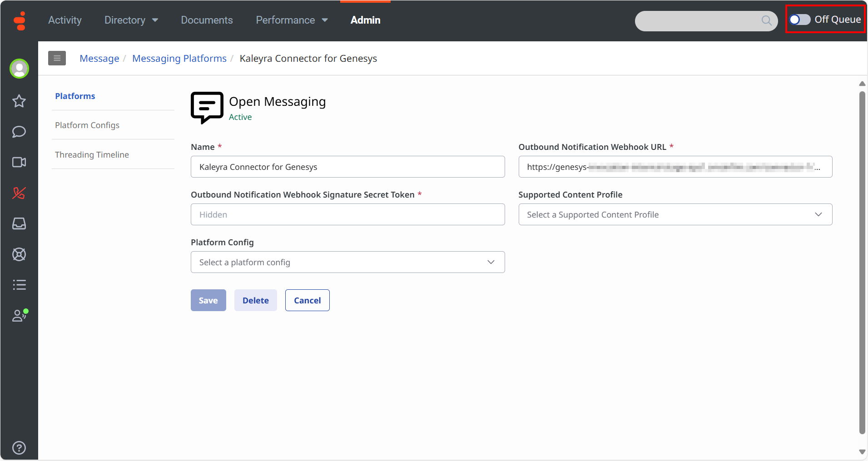Click the Name input field
Screen dimensions: 868x461
[x=348, y=167]
